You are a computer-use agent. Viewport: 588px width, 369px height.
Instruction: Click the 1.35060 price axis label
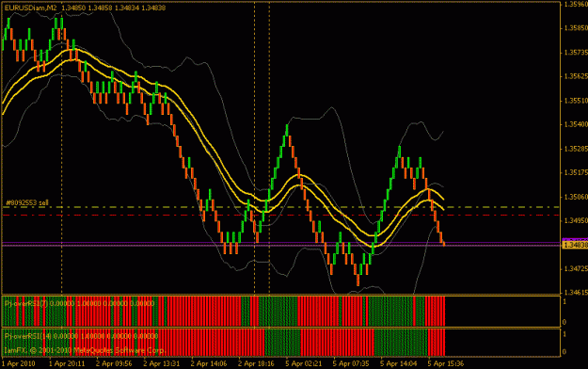pyautogui.click(x=576, y=197)
